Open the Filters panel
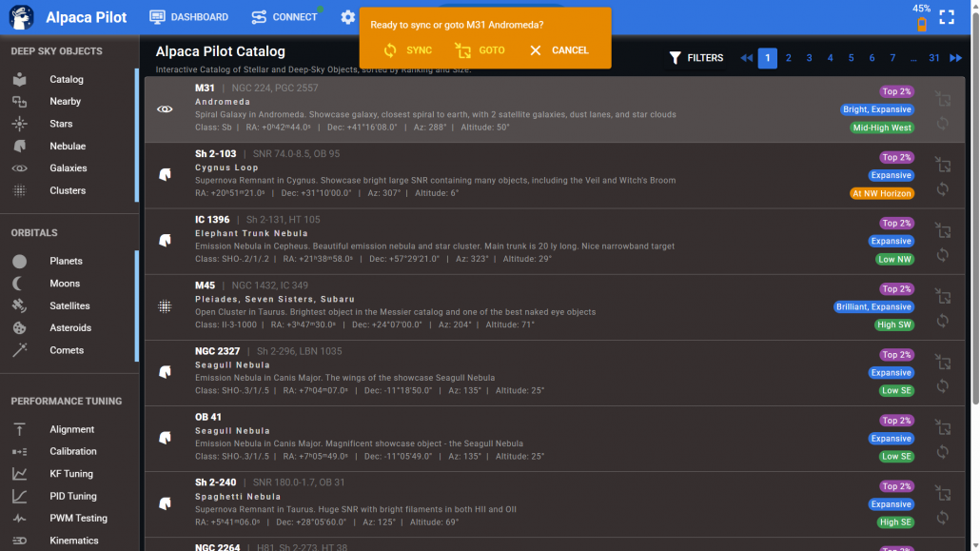This screenshot has height=551, width=980. coord(696,58)
